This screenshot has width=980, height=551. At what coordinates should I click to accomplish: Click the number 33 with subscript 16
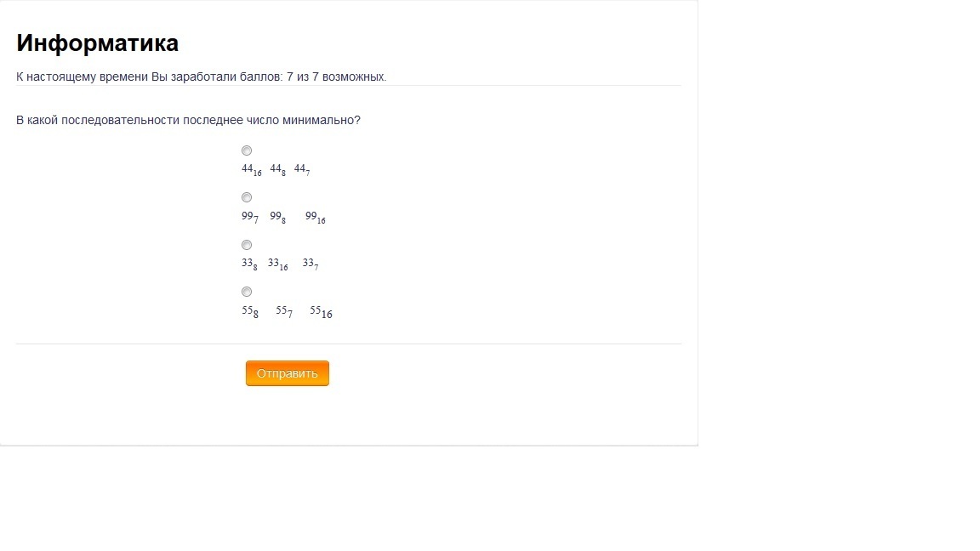point(277,264)
